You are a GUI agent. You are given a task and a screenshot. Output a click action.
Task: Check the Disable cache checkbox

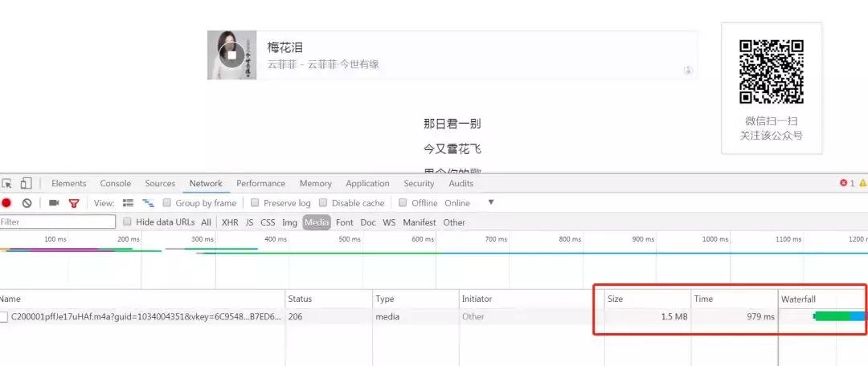[323, 203]
